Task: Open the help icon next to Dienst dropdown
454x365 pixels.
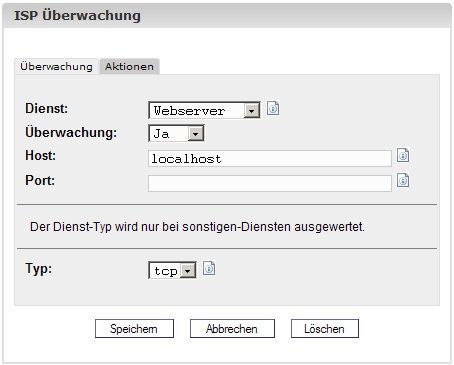Action: [273, 108]
